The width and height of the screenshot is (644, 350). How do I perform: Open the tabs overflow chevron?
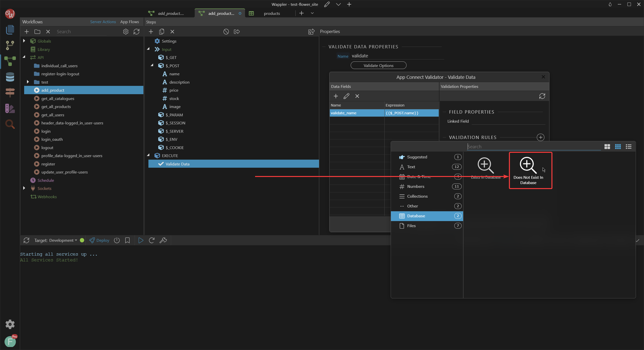(312, 13)
